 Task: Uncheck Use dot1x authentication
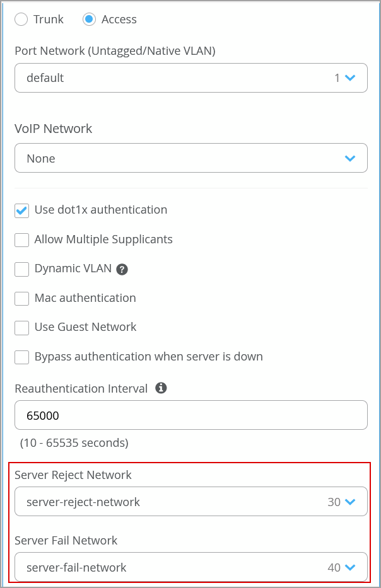click(x=22, y=210)
